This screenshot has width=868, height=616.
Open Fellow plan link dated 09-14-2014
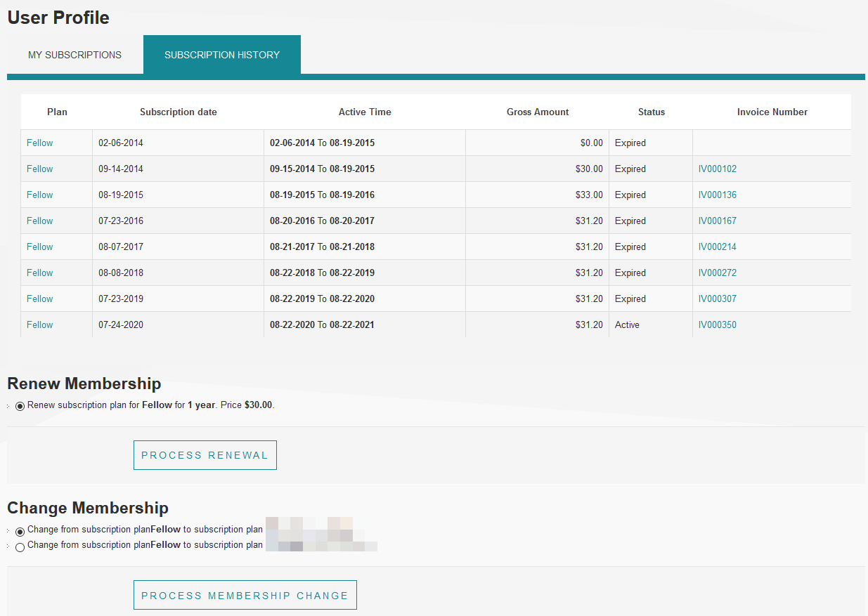click(40, 169)
